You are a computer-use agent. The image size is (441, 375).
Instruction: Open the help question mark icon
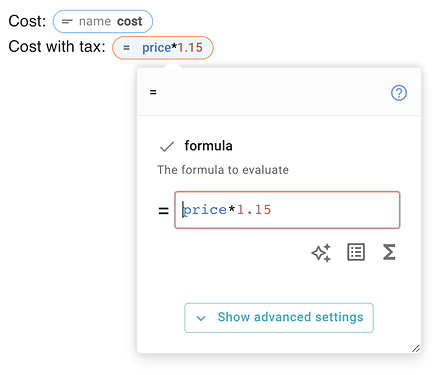pos(399,93)
